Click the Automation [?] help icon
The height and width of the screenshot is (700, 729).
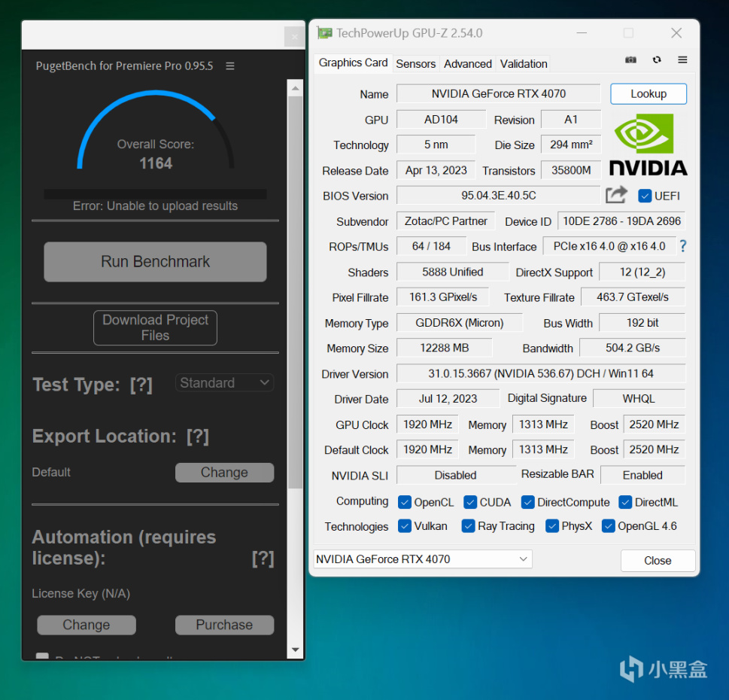[x=263, y=558]
